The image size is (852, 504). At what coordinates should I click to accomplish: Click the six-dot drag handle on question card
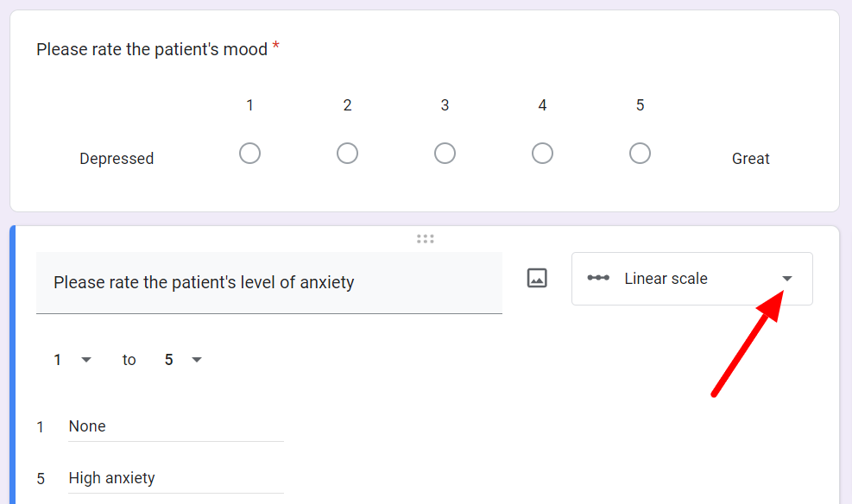(x=425, y=239)
